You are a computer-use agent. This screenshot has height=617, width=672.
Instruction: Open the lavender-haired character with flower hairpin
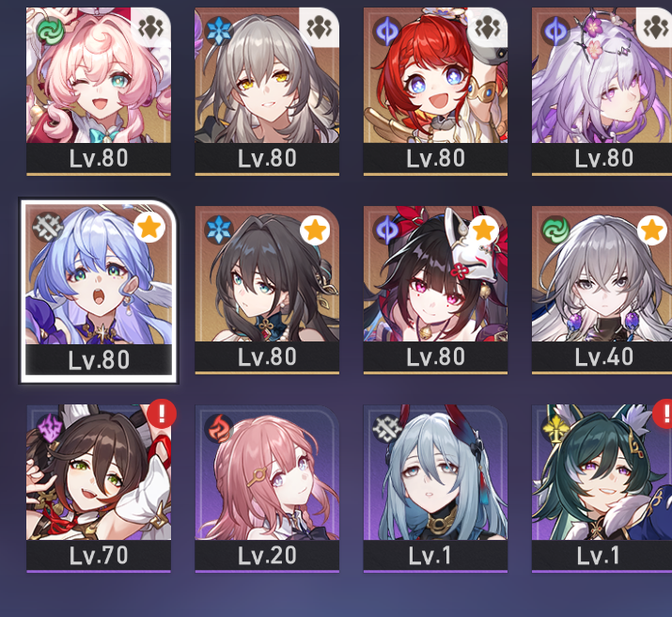pos(602,91)
